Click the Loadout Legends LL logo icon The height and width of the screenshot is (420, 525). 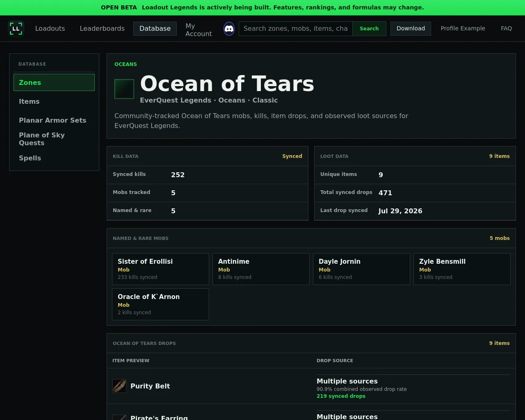[x=16, y=29]
